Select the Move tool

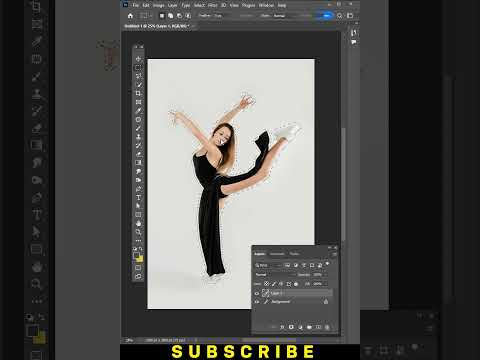pyautogui.click(x=138, y=59)
